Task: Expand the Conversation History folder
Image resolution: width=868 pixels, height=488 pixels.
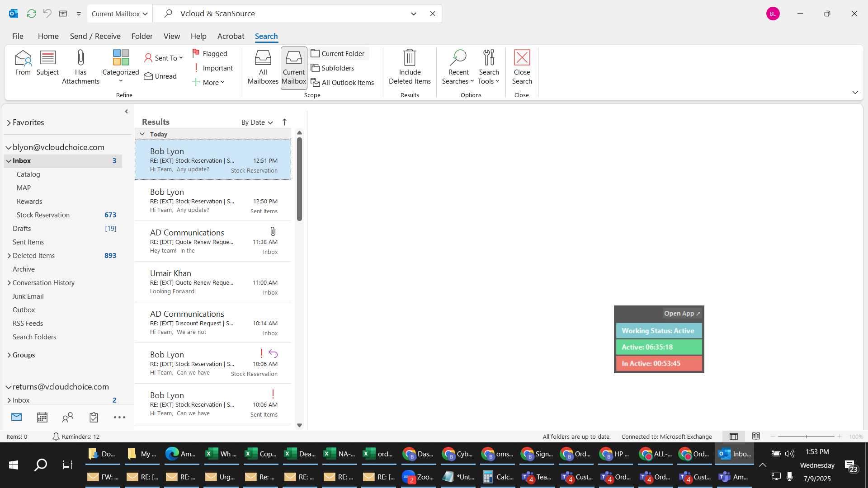Action: tap(9, 283)
